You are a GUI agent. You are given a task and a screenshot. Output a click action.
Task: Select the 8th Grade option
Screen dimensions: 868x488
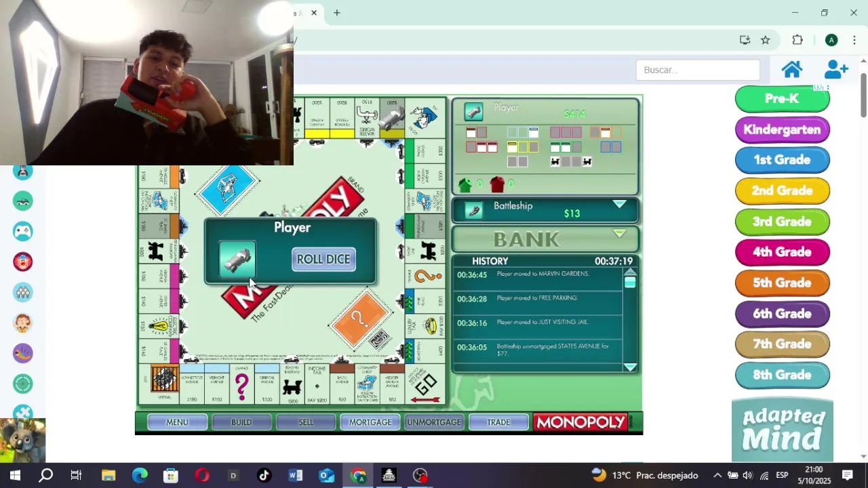pos(782,375)
